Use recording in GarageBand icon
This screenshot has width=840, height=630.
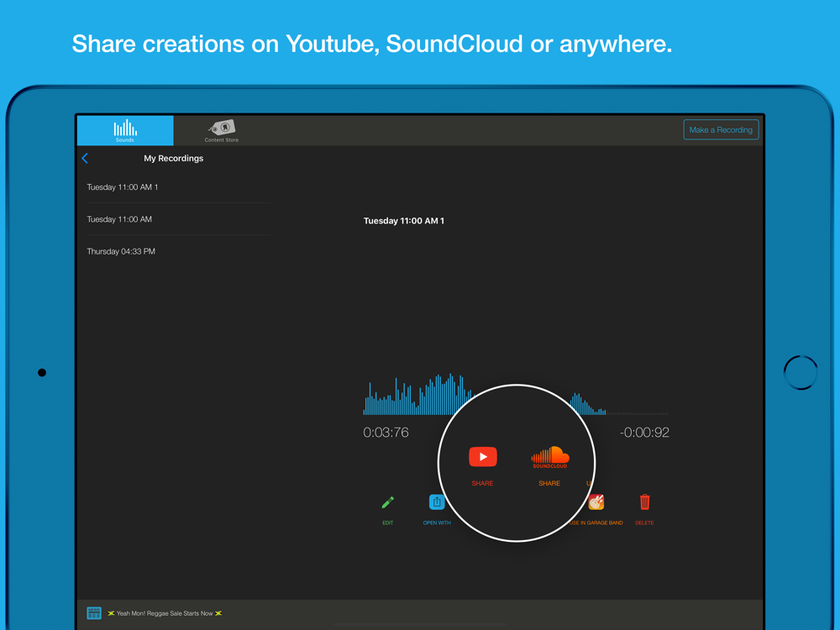coord(596,502)
